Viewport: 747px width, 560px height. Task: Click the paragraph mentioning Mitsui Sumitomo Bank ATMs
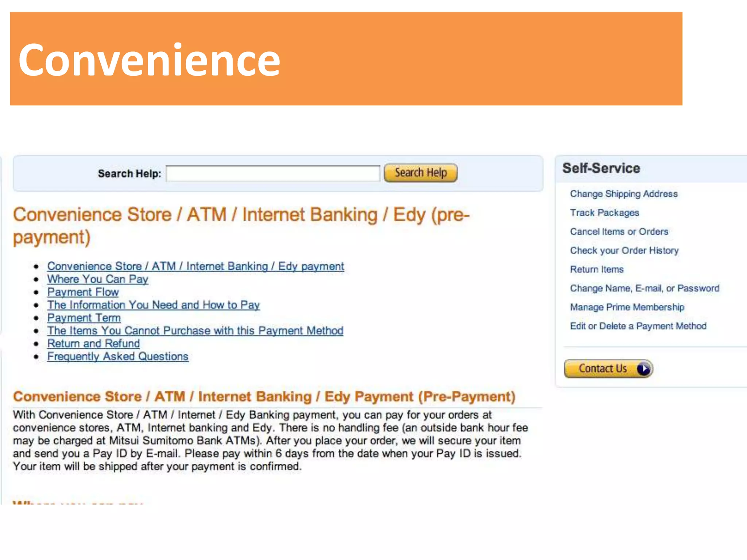pyautogui.click(x=270, y=440)
